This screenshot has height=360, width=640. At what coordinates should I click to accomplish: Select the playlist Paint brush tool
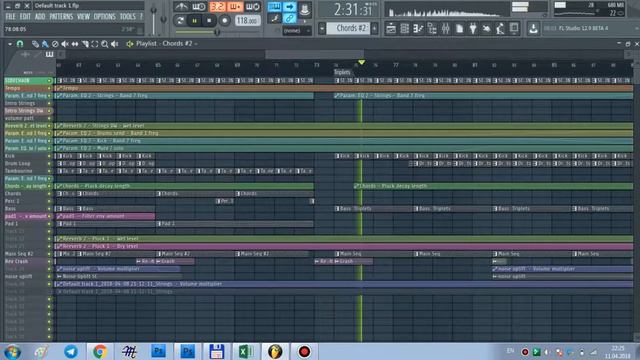(x=45, y=44)
